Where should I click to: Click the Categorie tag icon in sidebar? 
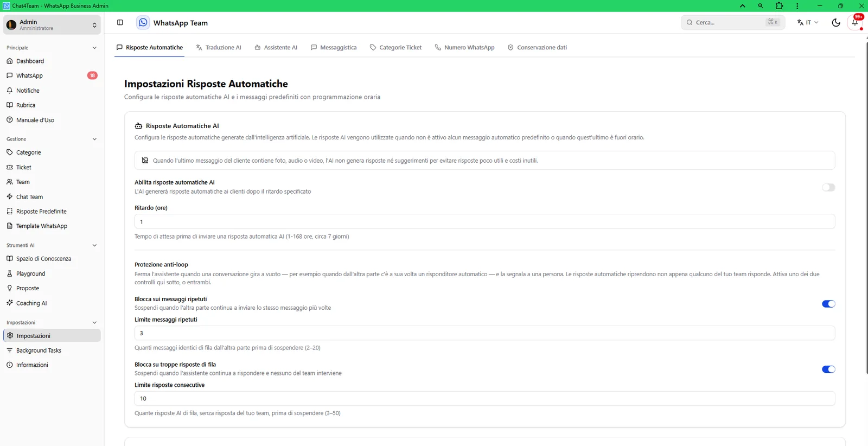(x=10, y=152)
